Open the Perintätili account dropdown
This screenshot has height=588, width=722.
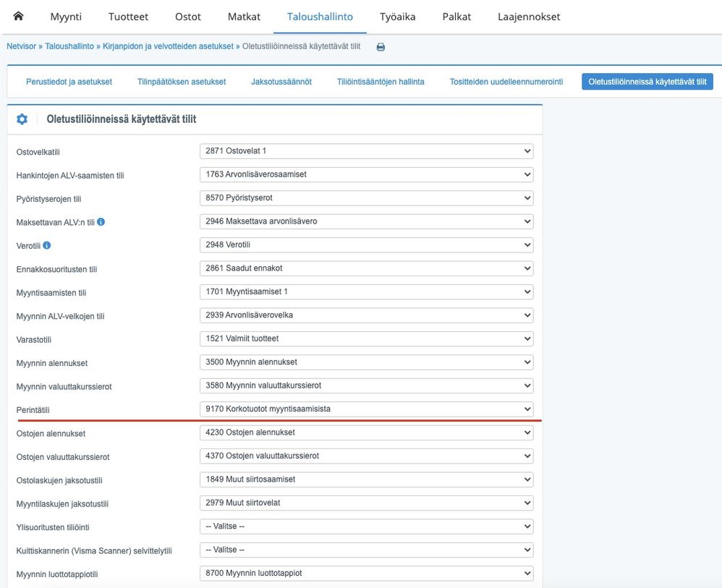click(x=366, y=409)
